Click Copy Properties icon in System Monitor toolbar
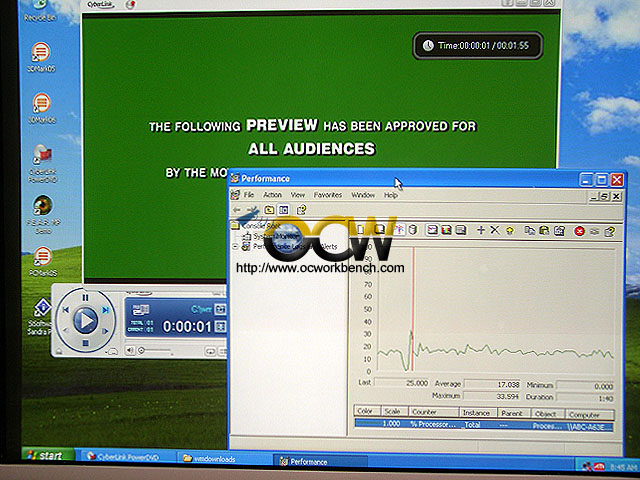 point(530,231)
